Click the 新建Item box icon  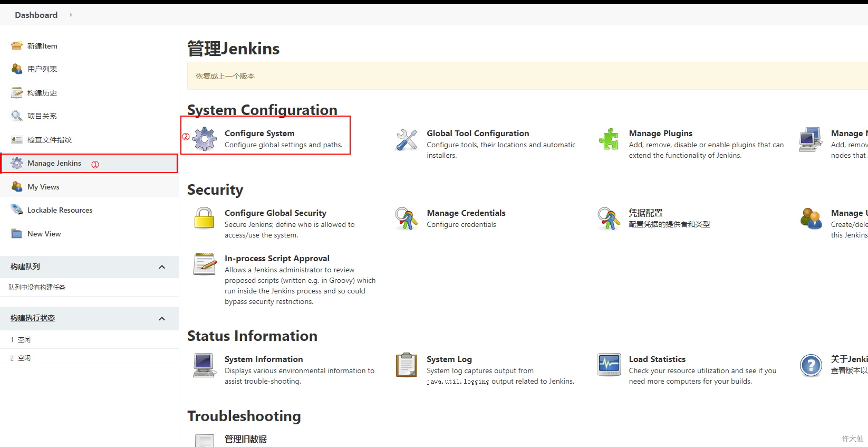point(17,46)
